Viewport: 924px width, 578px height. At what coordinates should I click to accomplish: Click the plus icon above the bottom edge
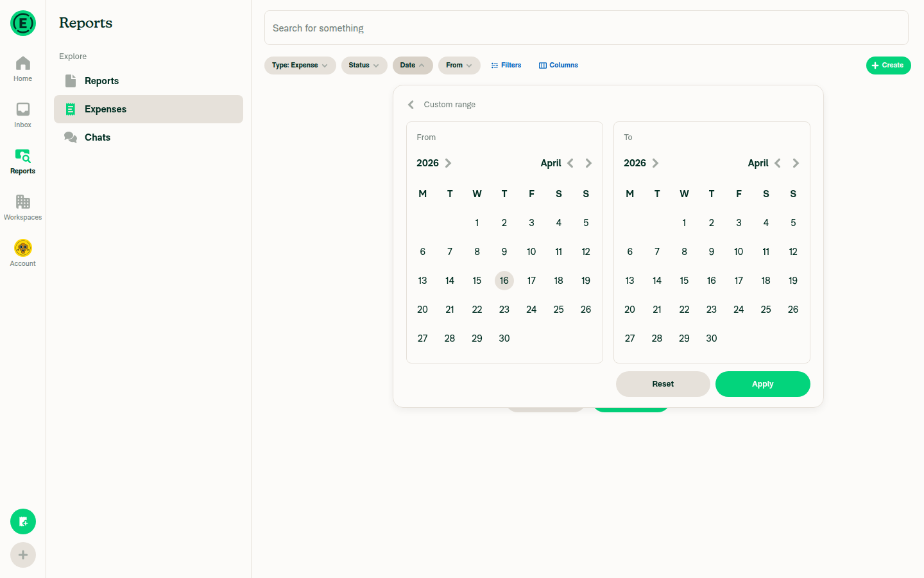22,555
